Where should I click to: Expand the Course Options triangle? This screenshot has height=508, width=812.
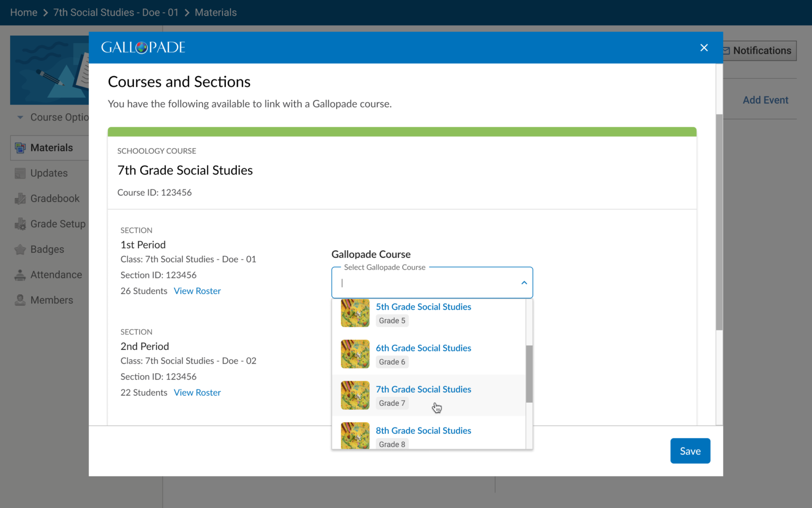(x=20, y=117)
